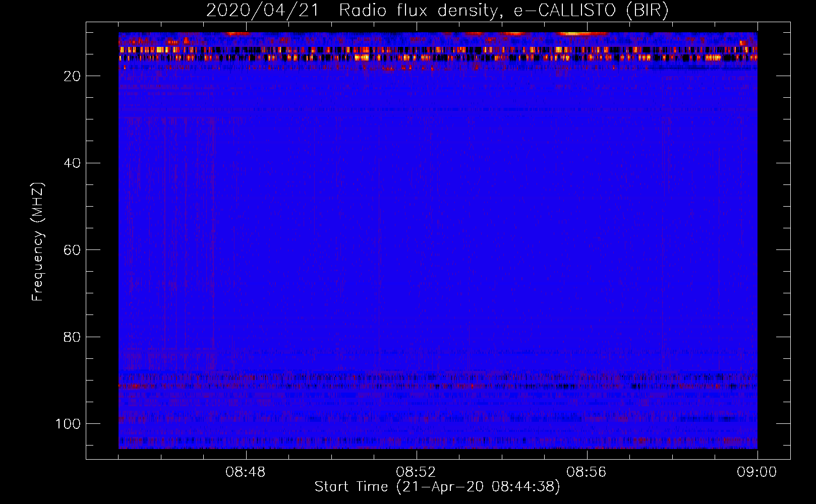This screenshot has height=504, width=816.
Task: Click the 60 frequency tick label
Action: pos(72,250)
